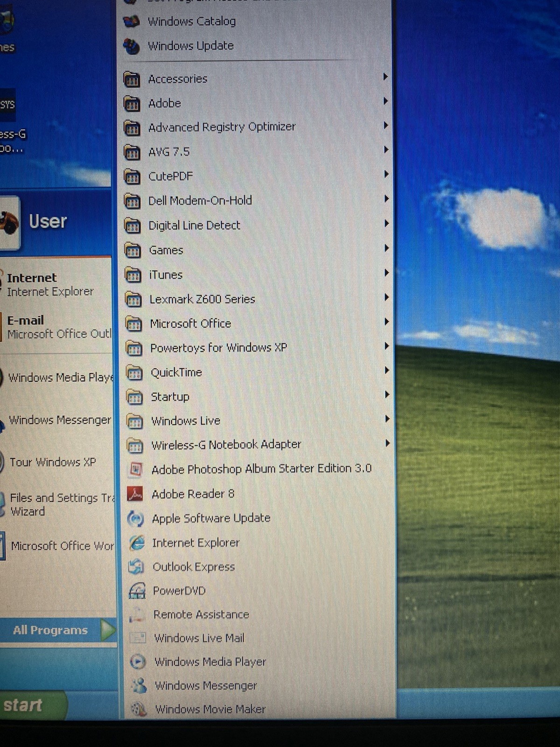
Task: Click the Windows Update globe icon
Action: [132, 46]
